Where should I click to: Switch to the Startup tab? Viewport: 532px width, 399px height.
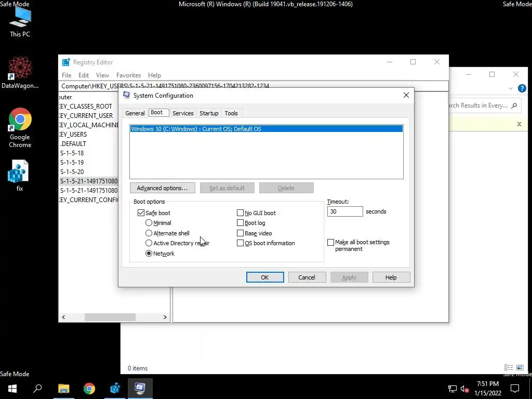click(209, 113)
